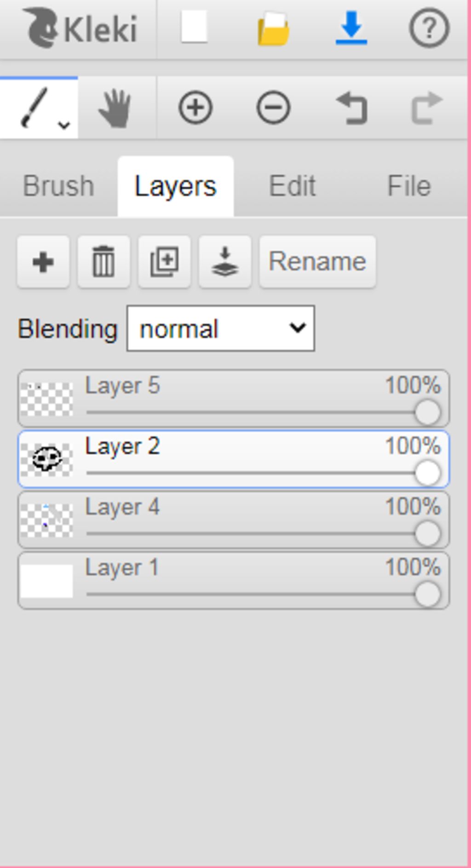Click the new image white page icon
Viewport: 471px width, 868px height.
(x=194, y=28)
